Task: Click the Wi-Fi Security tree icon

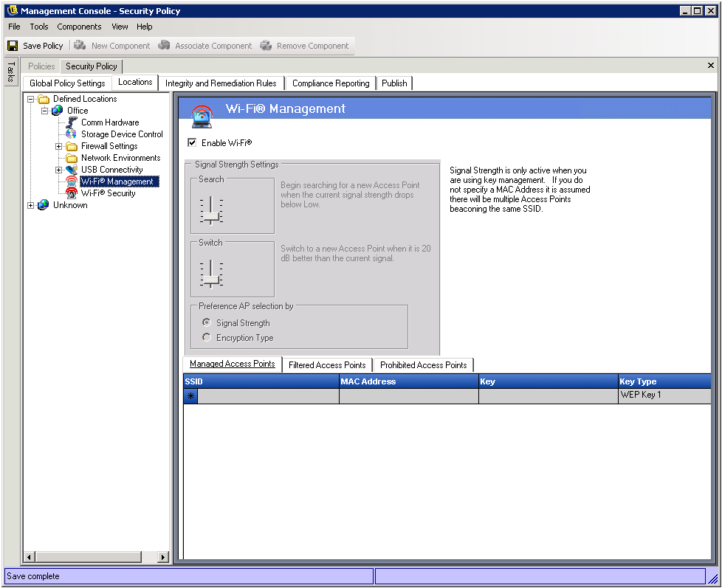Action: (x=72, y=193)
